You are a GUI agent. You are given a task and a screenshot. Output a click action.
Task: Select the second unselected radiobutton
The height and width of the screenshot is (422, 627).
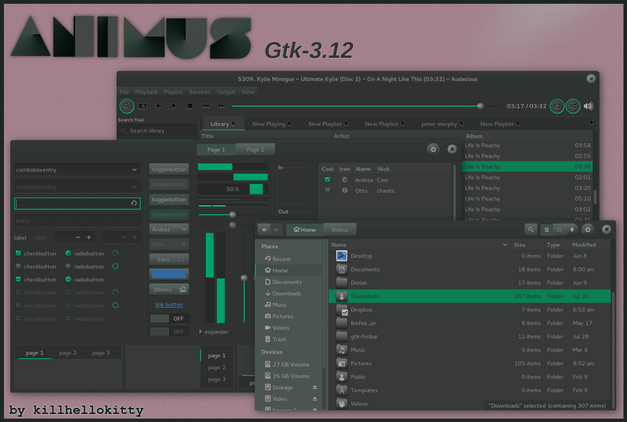point(68,266)
